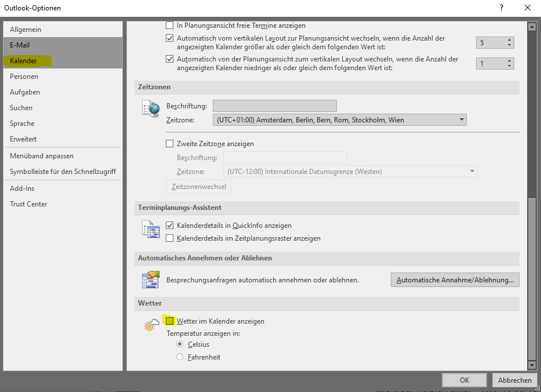
Task: Decrease the value 1 spinner downward
Action: point(509,67)
